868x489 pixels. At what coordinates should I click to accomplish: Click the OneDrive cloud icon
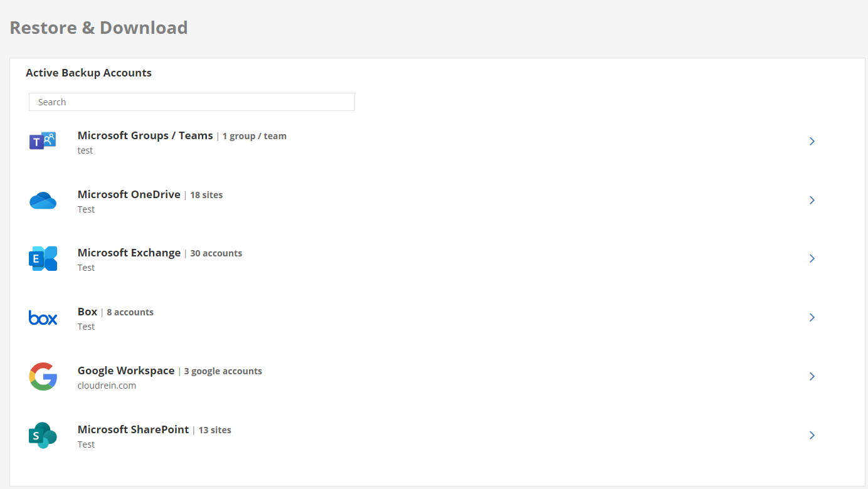coord(43,201)
